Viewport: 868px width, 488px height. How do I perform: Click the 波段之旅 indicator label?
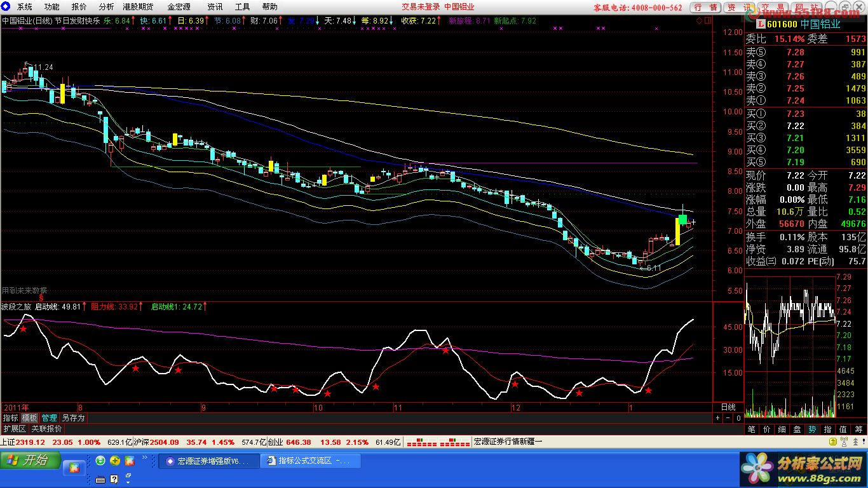pos(16,306)
